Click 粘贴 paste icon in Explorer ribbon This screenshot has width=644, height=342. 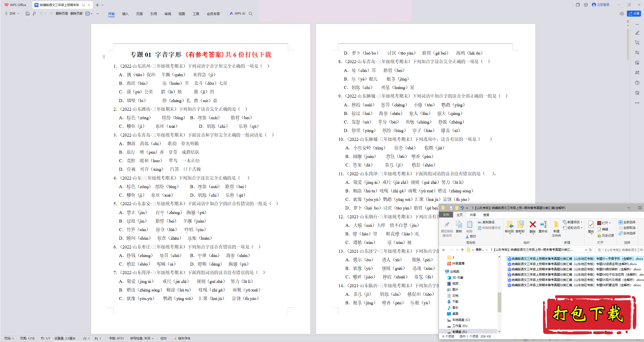pos(469,227)
